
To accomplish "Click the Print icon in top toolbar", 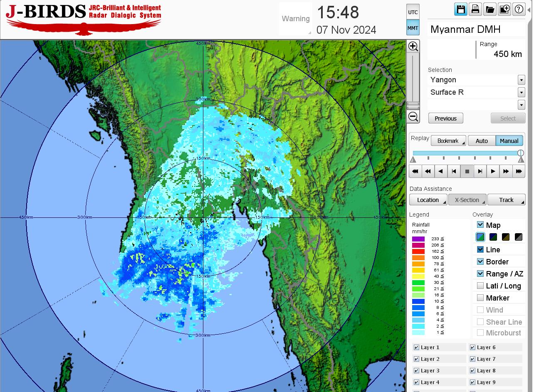I will pyautogui.click(x=475, y=9).
